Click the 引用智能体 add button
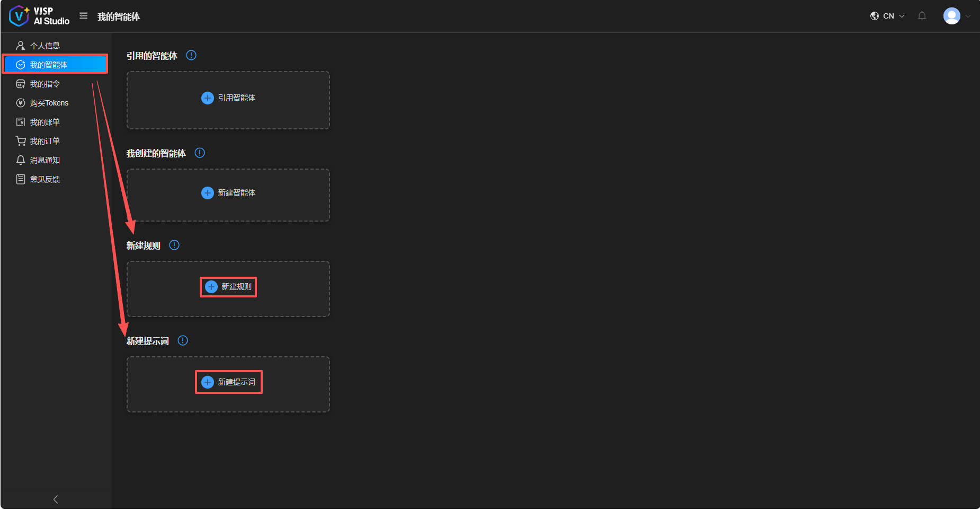980x510 pixels. tap(228, 98)
